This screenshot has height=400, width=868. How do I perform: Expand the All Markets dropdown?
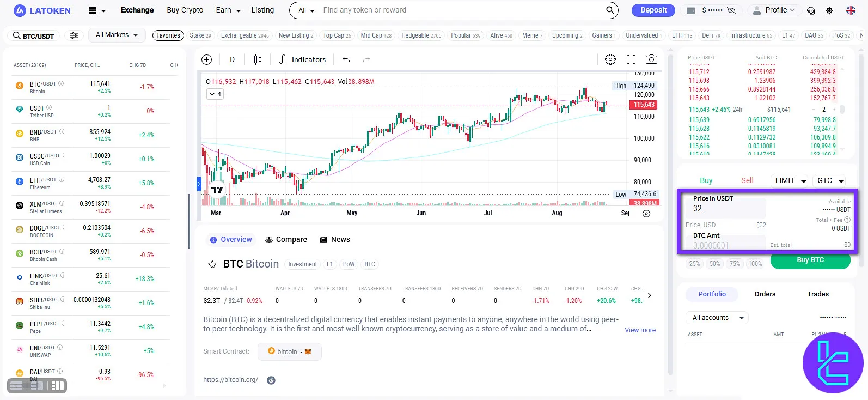coord(117,35)
